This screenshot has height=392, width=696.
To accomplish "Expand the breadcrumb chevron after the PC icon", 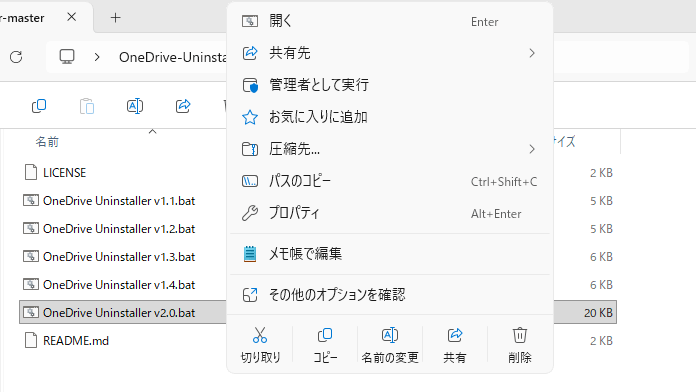I will [97, 57].
